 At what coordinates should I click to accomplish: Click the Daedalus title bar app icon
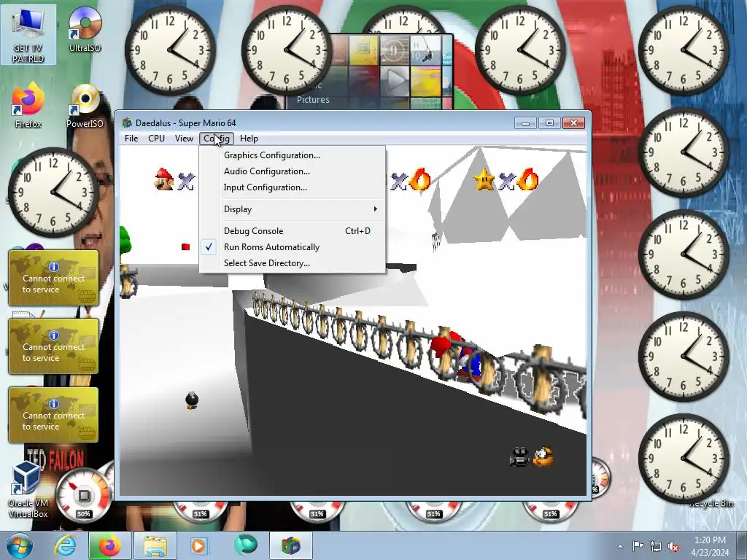pos(127,122)
